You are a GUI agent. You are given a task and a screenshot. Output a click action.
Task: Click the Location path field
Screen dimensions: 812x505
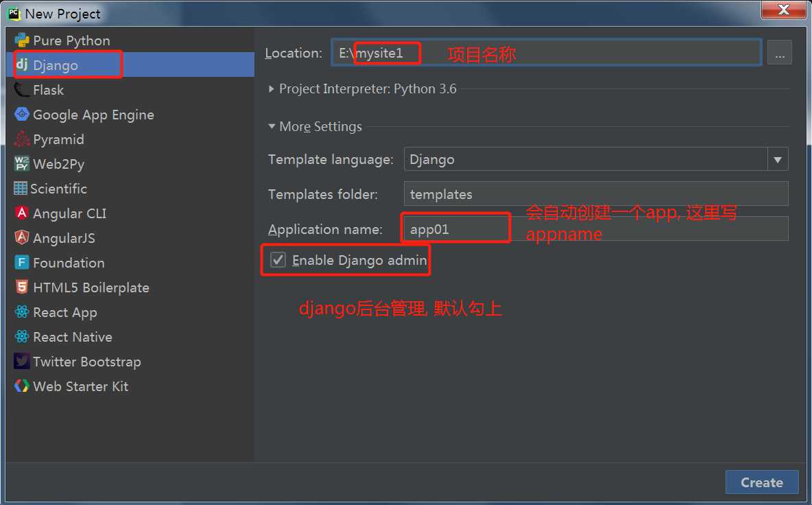coord(547,52)
